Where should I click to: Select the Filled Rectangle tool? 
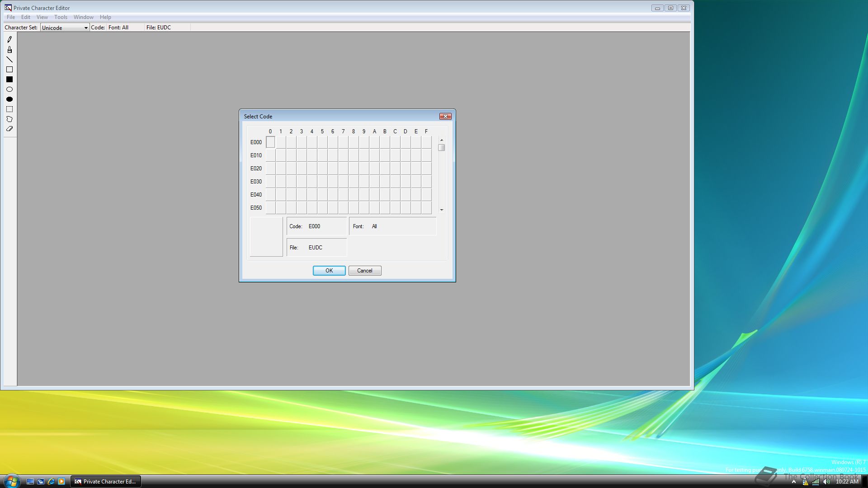tap(9, 80)
